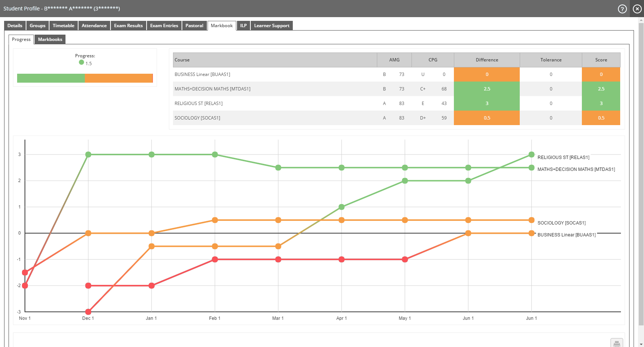Select the Learner Support tab
This screenshot has width=644, height=347.
[272, 26]
